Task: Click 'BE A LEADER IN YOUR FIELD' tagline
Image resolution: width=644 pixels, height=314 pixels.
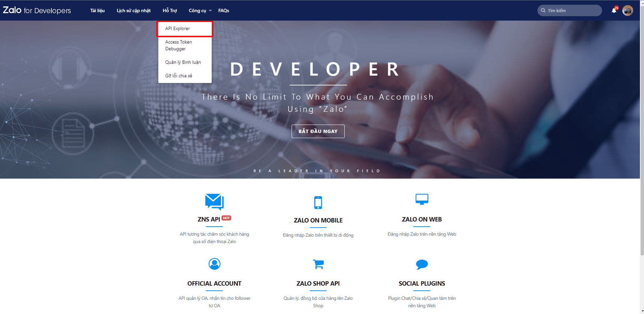Action: [x=317, y=171]
